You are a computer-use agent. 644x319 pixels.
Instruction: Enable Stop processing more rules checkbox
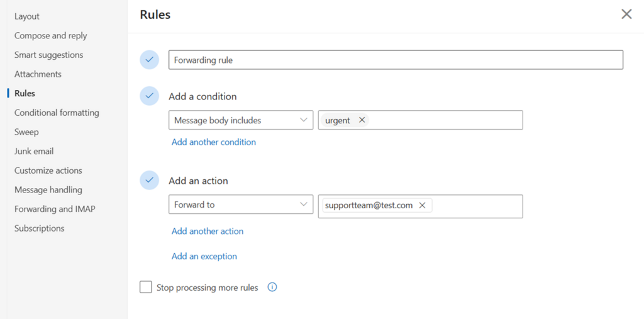click(x=146, y=288)
